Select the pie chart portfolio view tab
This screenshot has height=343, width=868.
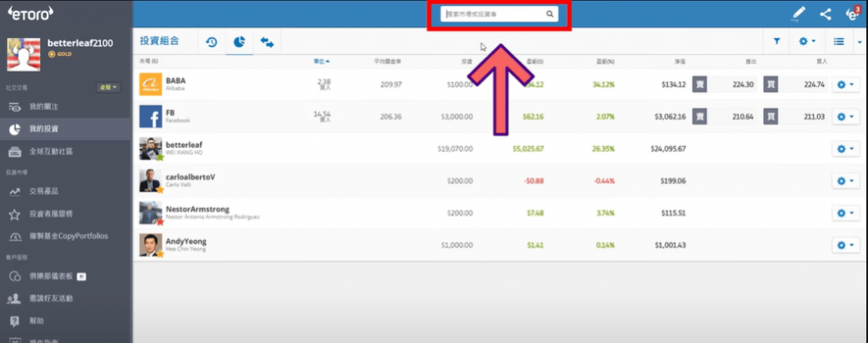coord(239,42)
